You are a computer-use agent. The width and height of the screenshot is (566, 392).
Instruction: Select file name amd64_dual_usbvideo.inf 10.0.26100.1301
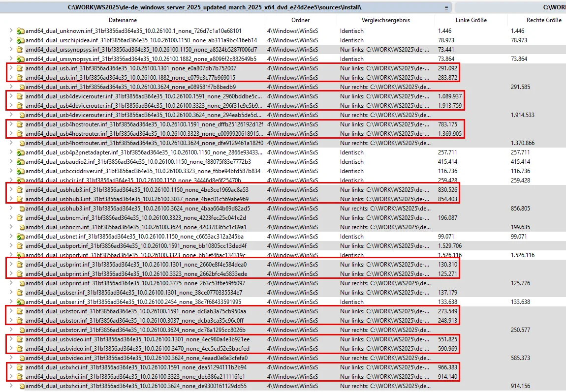(137, 339)
